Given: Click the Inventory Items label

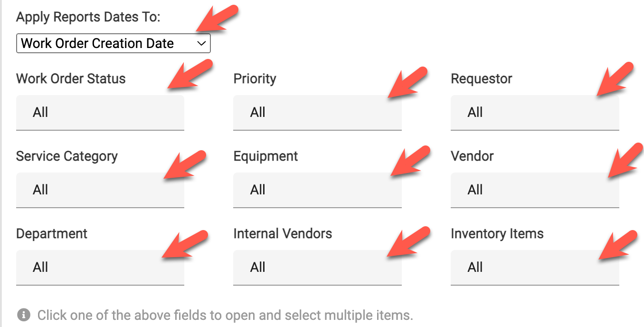Looking at the screenshot, I should tap(497, 234).
